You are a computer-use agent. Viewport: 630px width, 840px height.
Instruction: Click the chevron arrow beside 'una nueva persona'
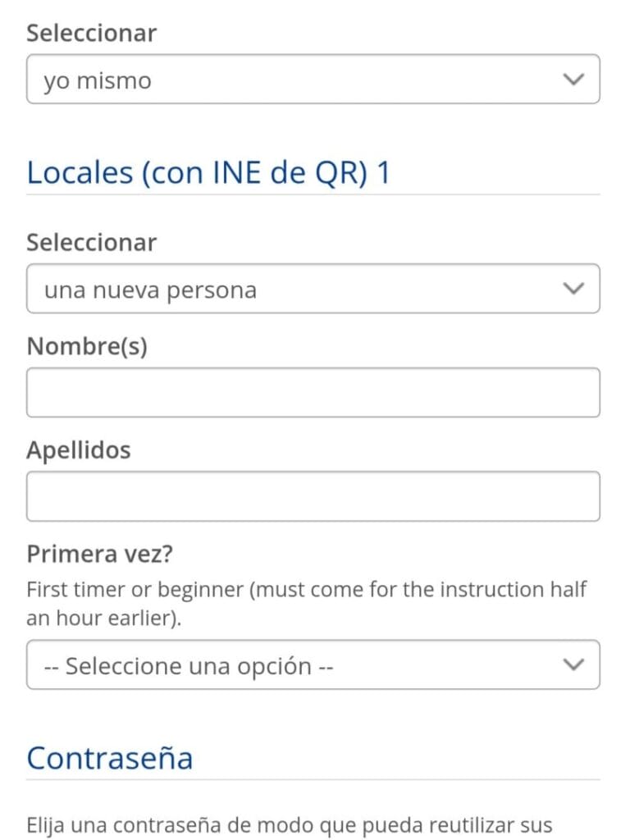(573, 289)
